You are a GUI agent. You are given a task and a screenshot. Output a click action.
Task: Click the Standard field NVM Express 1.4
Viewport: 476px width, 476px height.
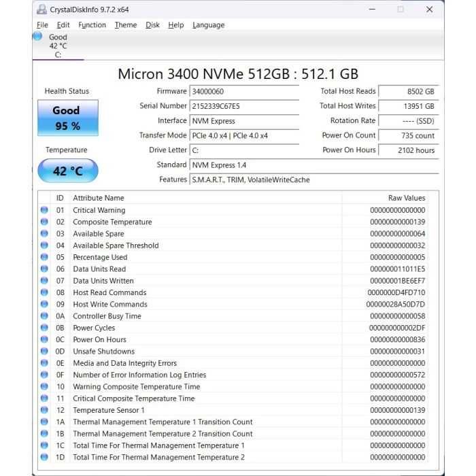[x=314, y=165]
